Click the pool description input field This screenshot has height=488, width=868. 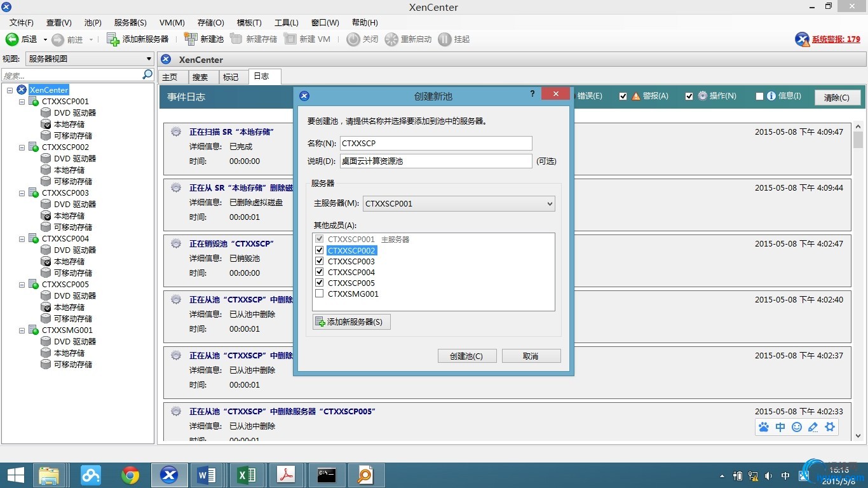436,161
